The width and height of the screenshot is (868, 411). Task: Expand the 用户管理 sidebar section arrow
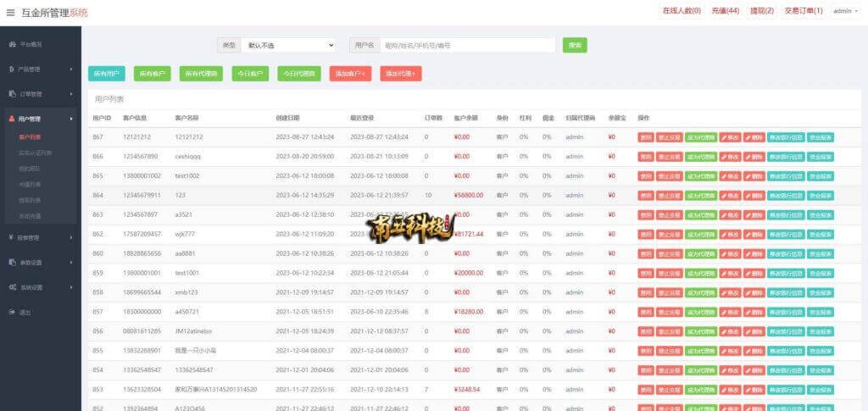[x=71, y=119]
